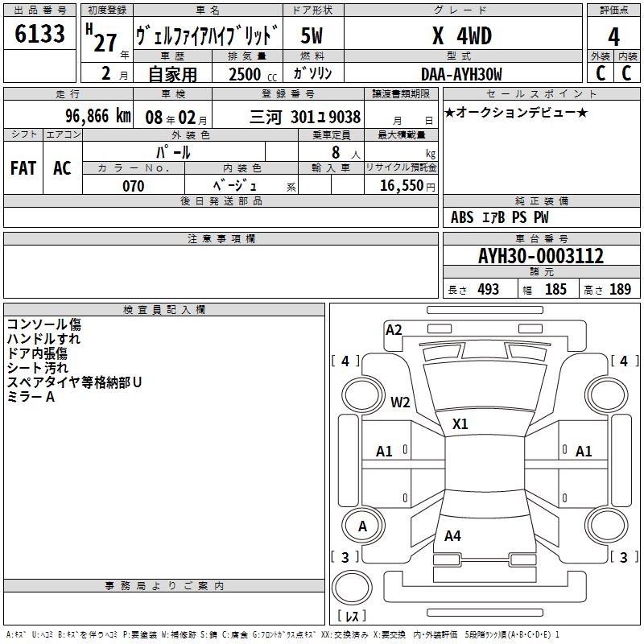Viewport: 644px width, 644px height.
Task: Click the X1 windshield mark on diagram
Action: tap(460, 424)
